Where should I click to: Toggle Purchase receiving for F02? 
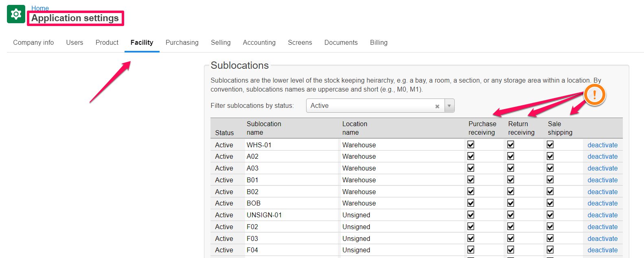point(471,226)
